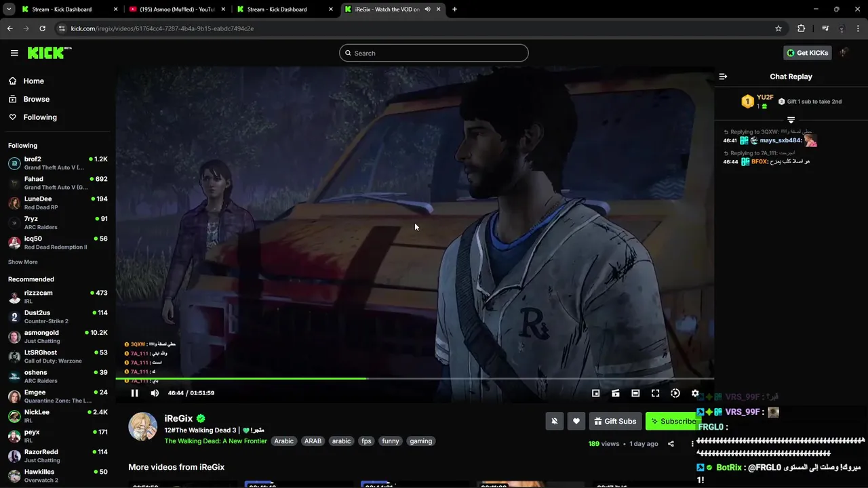
Task: Select the ARAB tag
Action: [x=313, y=441]
